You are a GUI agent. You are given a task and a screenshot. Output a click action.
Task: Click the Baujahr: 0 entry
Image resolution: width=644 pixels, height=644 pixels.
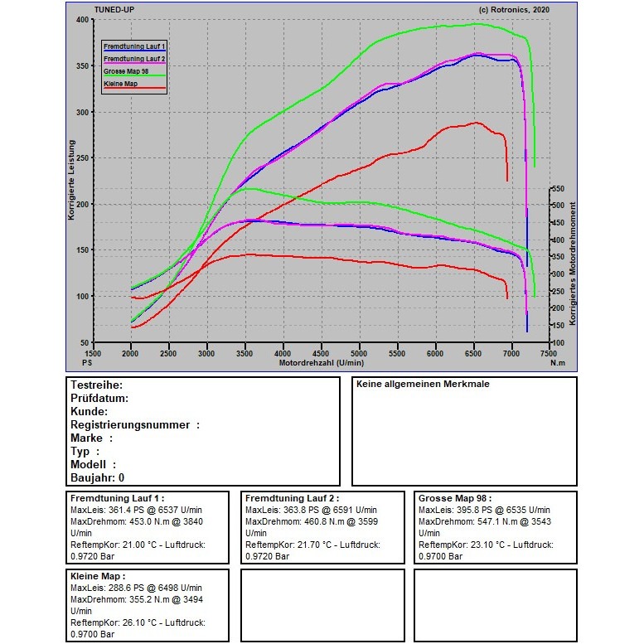(x=97, y=477)
